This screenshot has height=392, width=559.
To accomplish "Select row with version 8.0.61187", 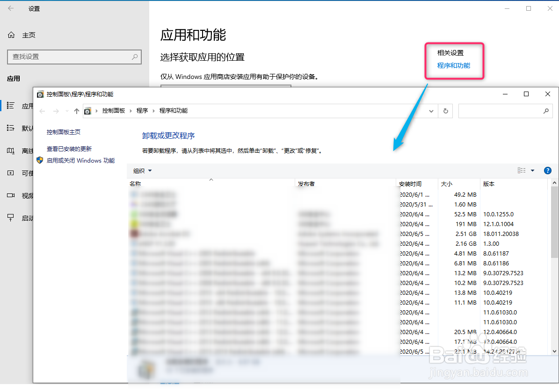I will coord(337,254).
